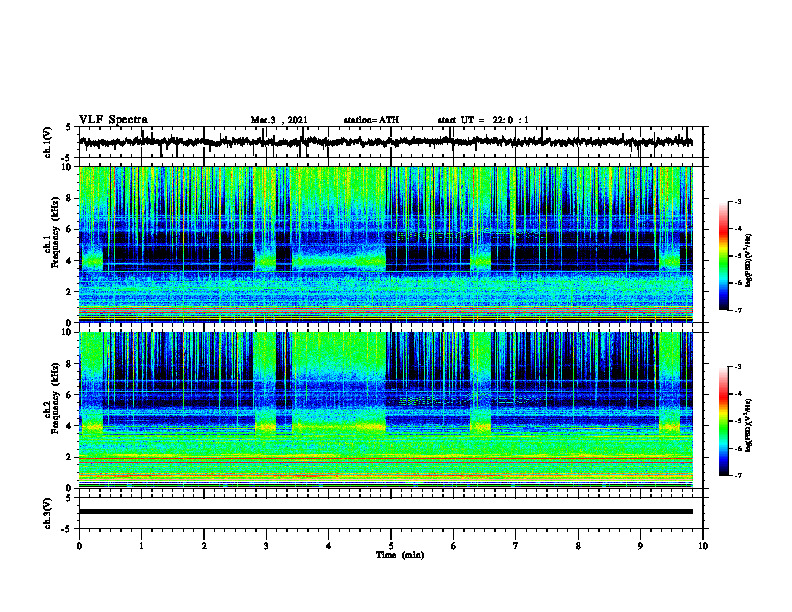Click tick label 4 on the Time axis
Screen dimensions: 792x612
pos(329,546)
